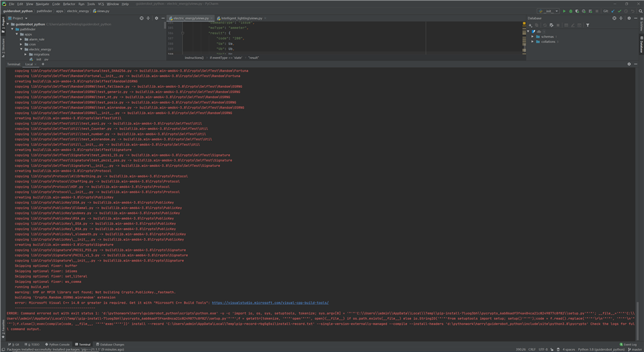The width and height of the screenshot is (644, 352).
Task: Collapse the guiderobot_python root folder
Action: pyautogui.click(x=8, y=24)
